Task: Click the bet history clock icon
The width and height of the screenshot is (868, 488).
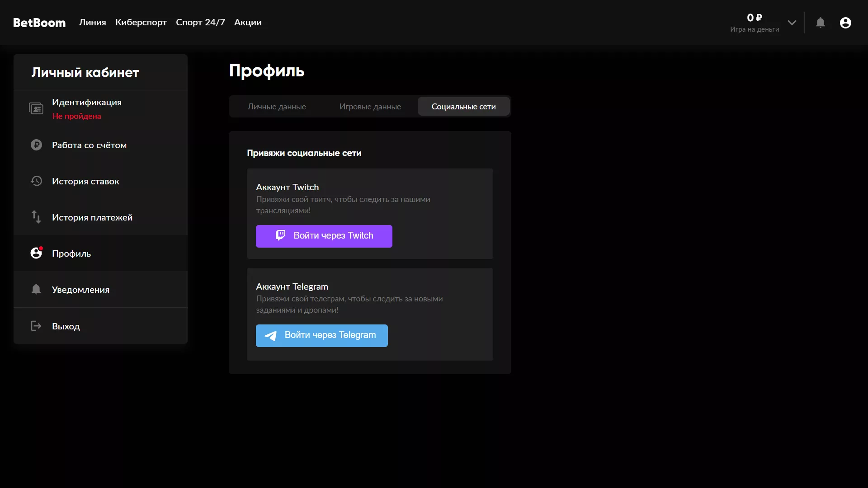Action: click(36, 181)
